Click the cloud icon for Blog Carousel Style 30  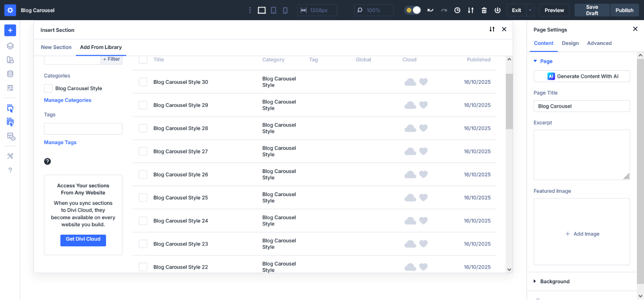click(410, 82)
